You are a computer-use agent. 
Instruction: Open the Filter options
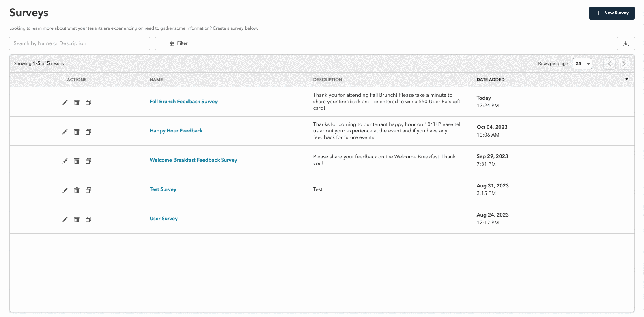(x=179, y=43)
